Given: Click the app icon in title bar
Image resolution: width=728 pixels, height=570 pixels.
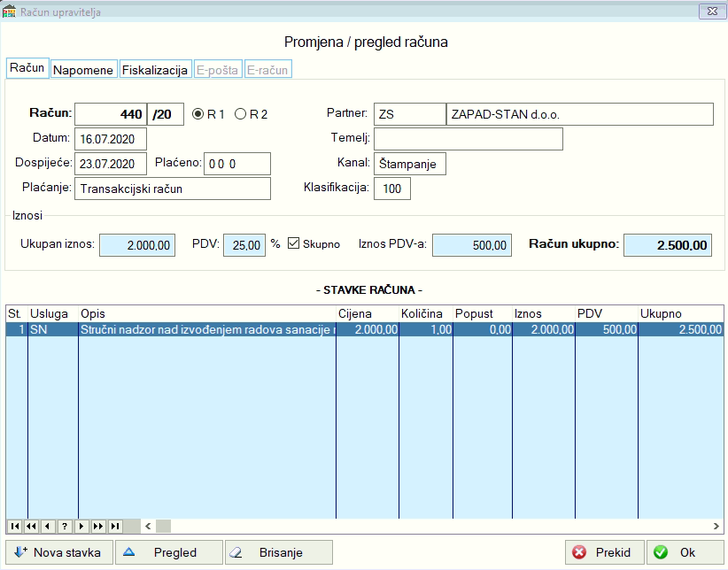Looking at the screenshot, I should click(9, 12).
